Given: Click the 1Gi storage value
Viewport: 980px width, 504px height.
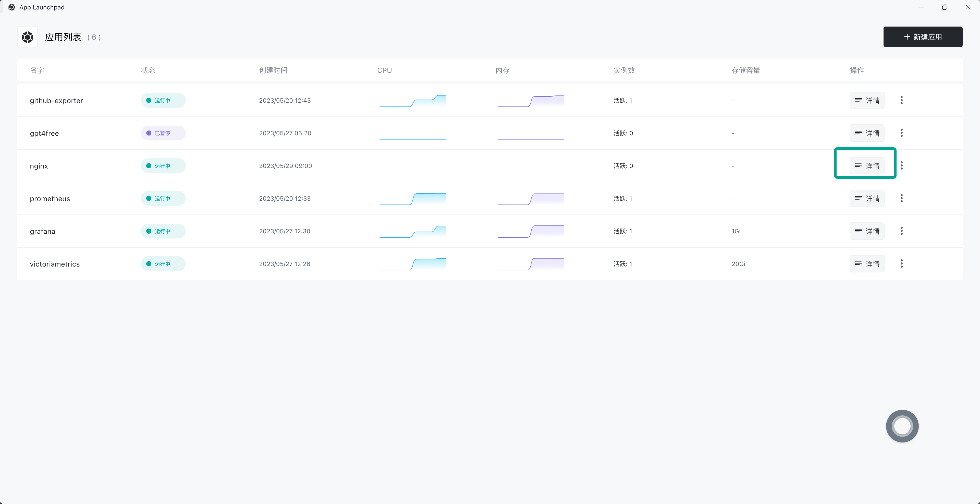Looking at the screenshot, I should pos(736,231).
